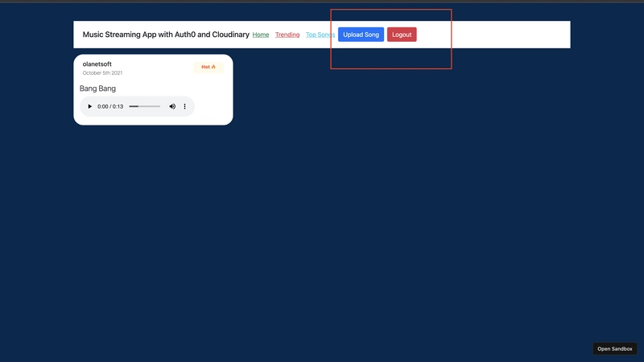The height and width of the screenshot is (362, 644).
Task: Go to the Home page link
Action: point(261,35)
